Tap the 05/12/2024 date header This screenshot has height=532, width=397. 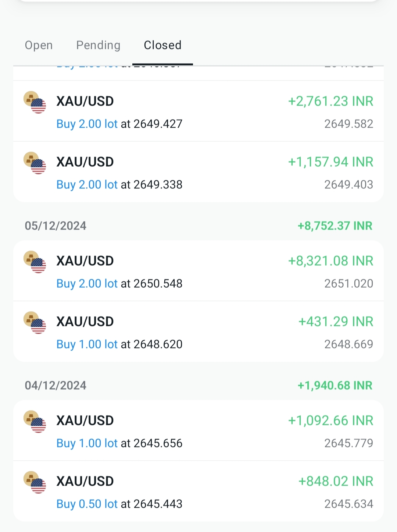(x=56, y=226)
